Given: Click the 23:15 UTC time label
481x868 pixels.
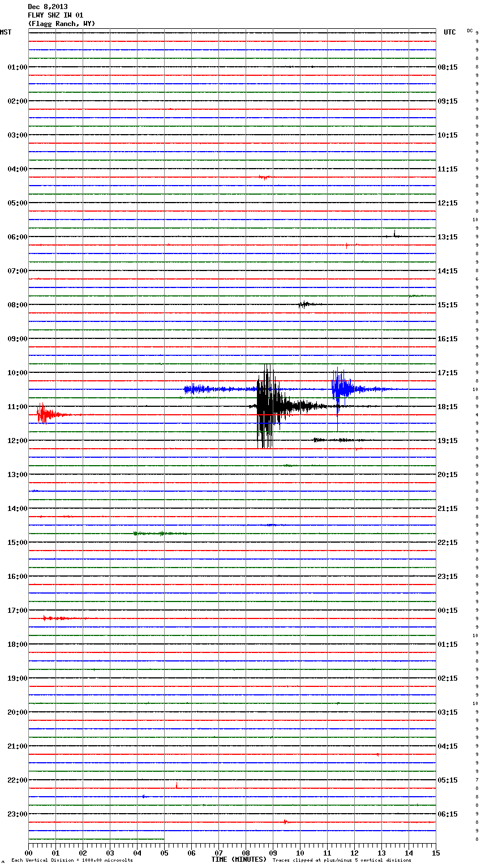Looking at the screenshot, I should (x=448, y=577).
